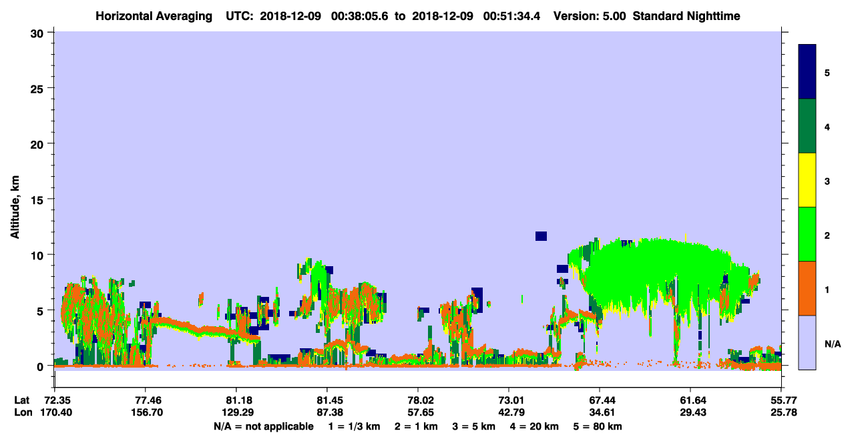Click the bright green level 2 colorbar segment

(807, 234)
